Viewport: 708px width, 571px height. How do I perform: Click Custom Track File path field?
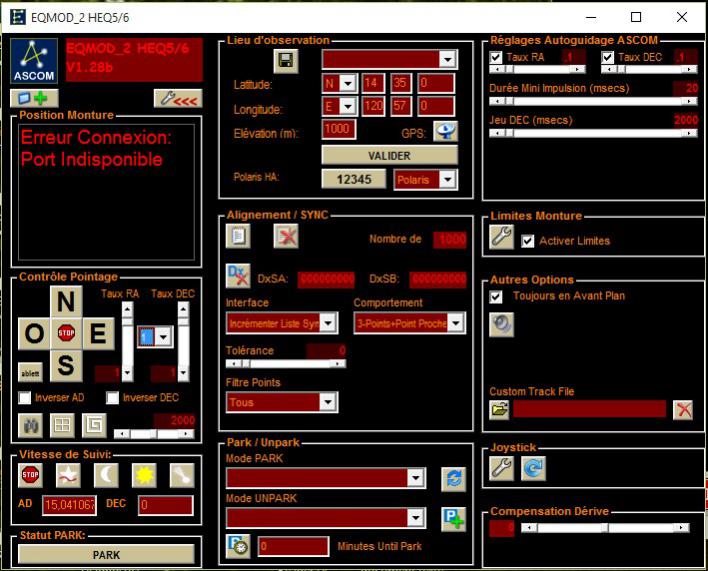point(589,409)
